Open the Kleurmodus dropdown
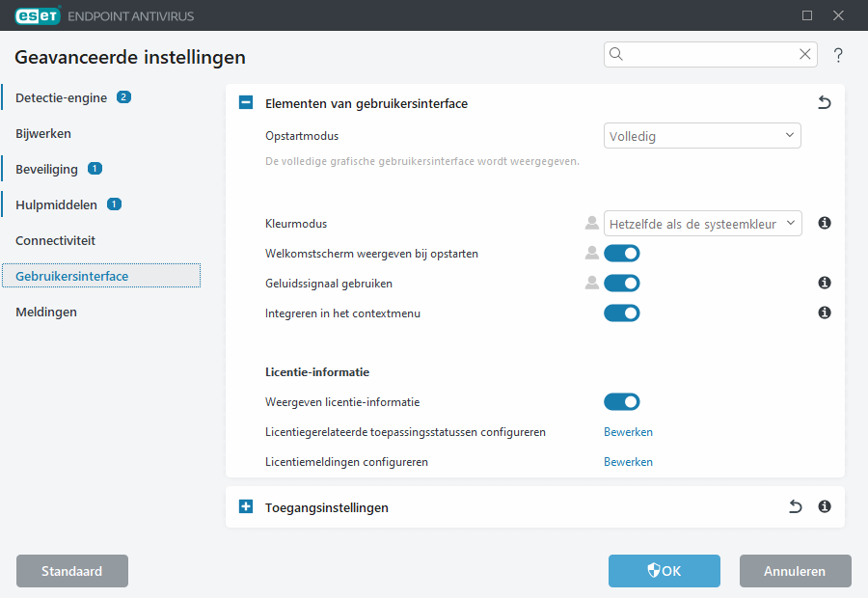868x598 pixels. point(703,223)
